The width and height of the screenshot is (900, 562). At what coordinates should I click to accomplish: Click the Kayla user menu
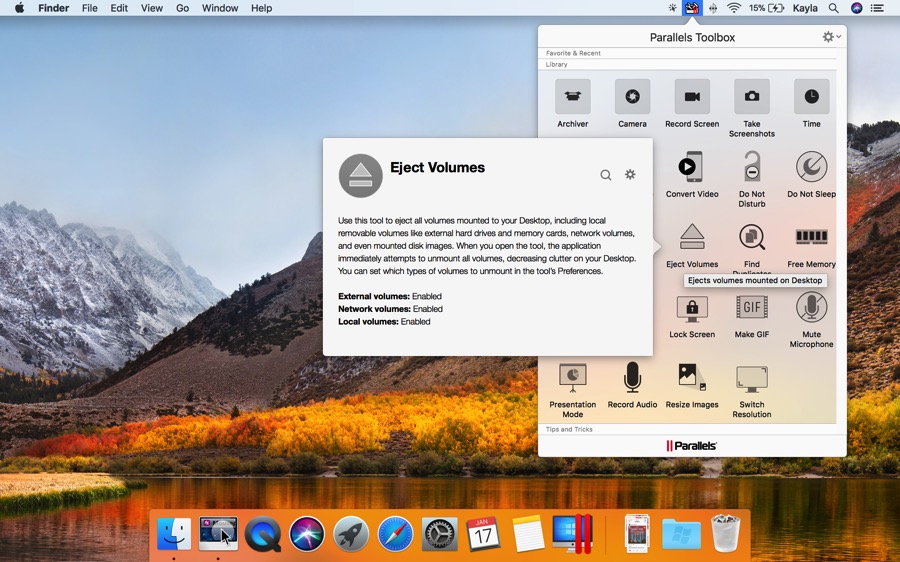click(805, 8)
